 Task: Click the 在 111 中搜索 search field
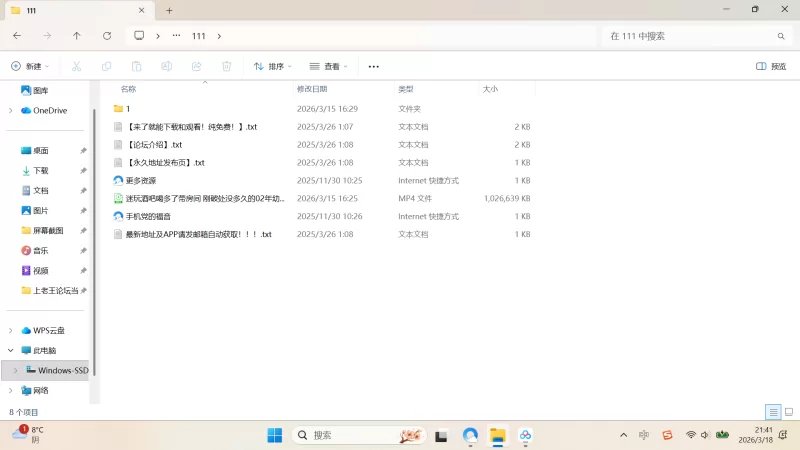click(x=690, y=36)
